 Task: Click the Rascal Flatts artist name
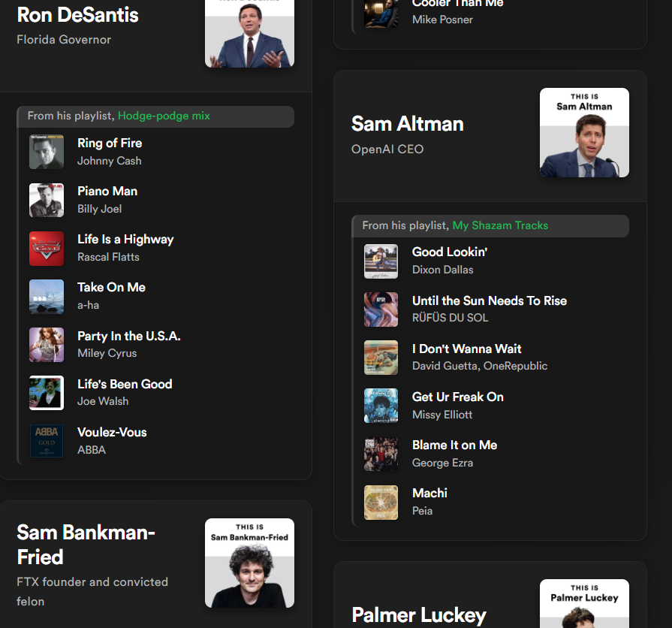pyautogui.click(x=108, y=257)
